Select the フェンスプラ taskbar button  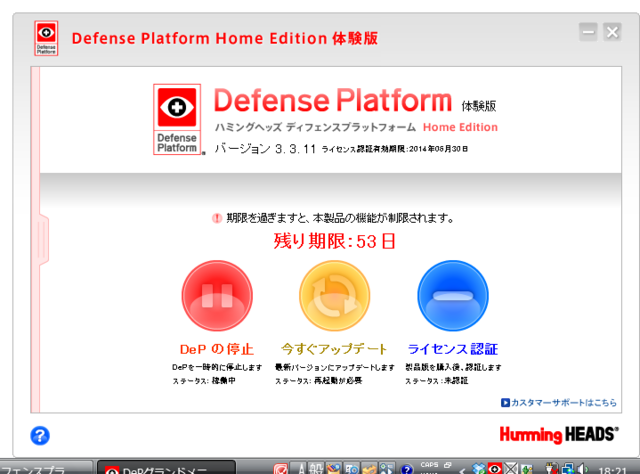(45, 468)
